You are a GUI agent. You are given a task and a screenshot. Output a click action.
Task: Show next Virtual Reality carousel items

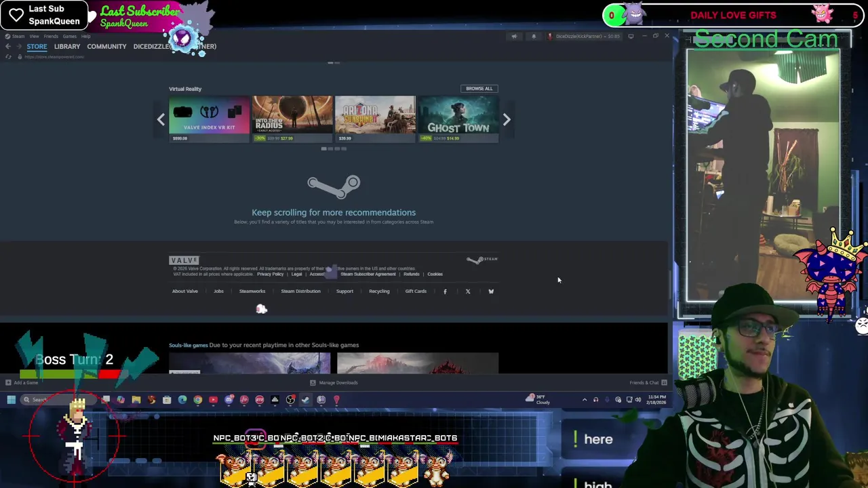click(x=507, y=119)
